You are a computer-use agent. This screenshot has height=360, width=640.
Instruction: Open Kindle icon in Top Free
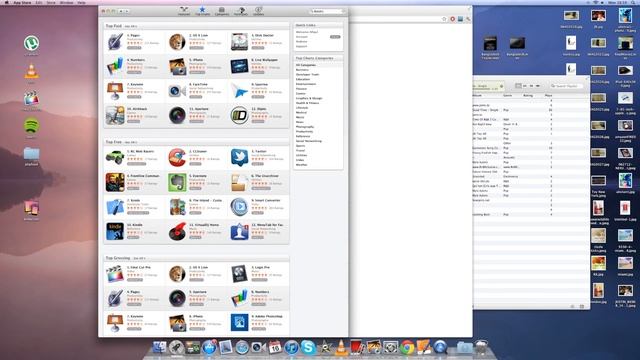click(x=115, y=231)
